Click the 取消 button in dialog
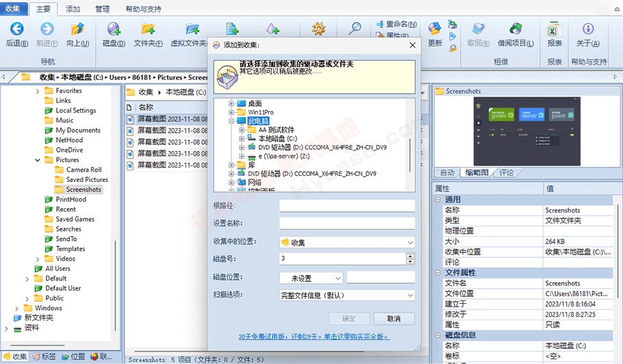623x364 pixels. (x=394, y=319)
